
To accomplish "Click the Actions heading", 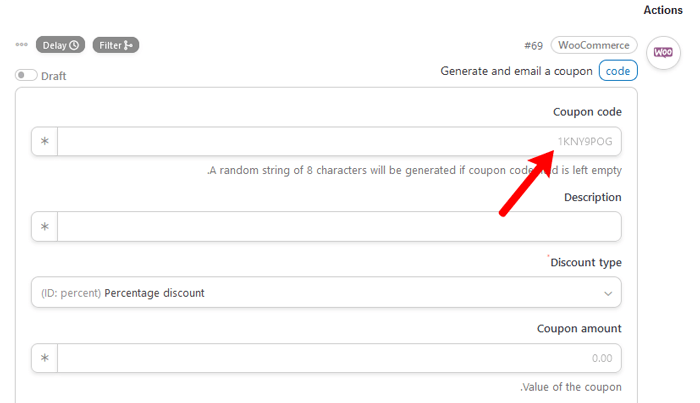I will pos(662,10).
